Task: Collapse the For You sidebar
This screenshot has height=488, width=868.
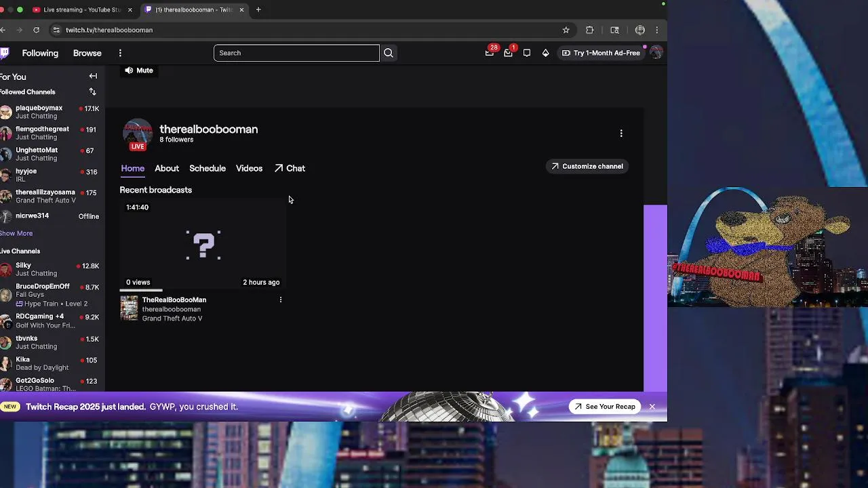Action: coord(93,77)
